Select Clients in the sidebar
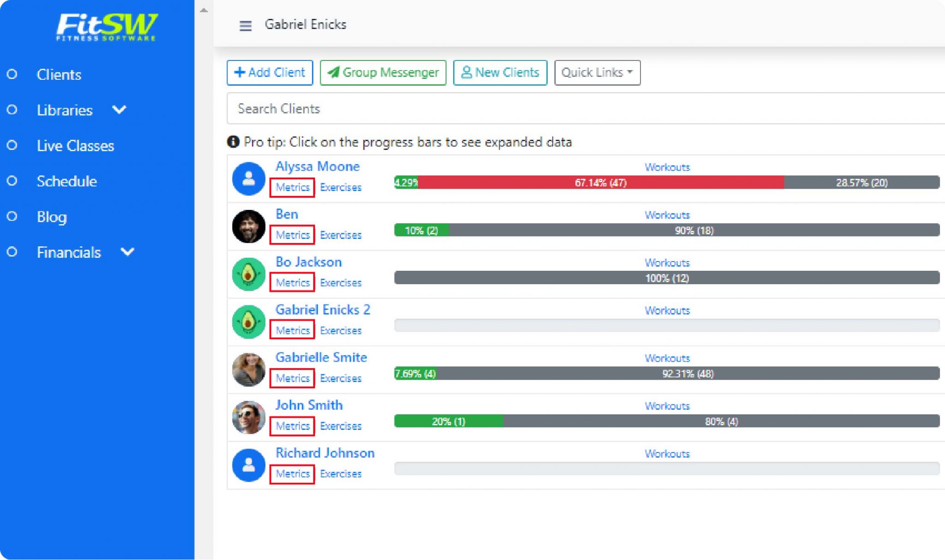The height and width of the screenshot is (560, 945). click(x=59, y=75)
